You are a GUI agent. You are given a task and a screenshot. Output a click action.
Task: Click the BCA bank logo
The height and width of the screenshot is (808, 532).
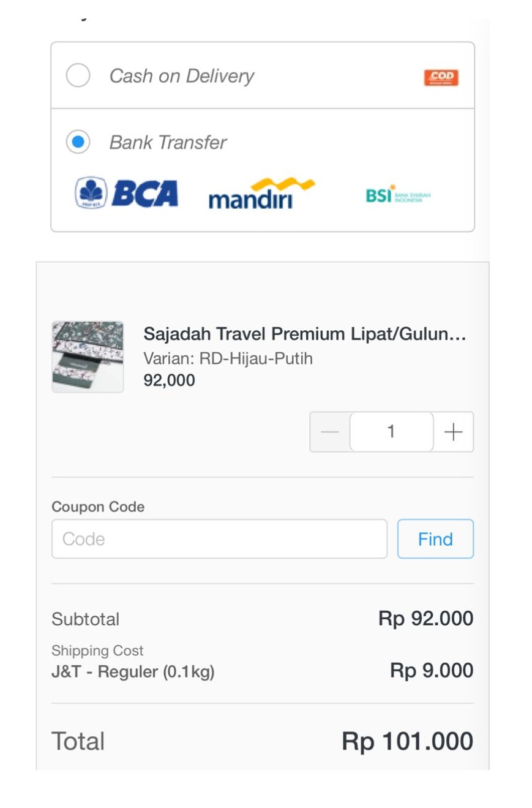[x=127, y=194]
